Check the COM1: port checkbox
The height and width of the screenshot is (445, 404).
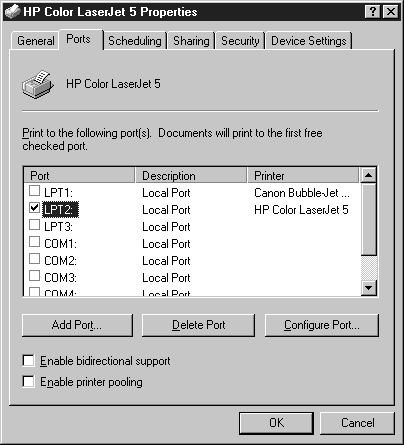point(34,242)
